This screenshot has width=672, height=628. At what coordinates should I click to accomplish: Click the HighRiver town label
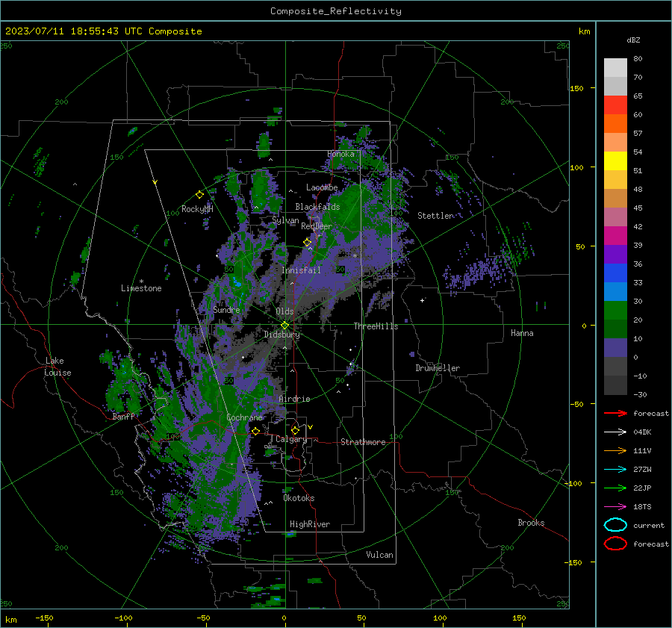coord(310,524)
